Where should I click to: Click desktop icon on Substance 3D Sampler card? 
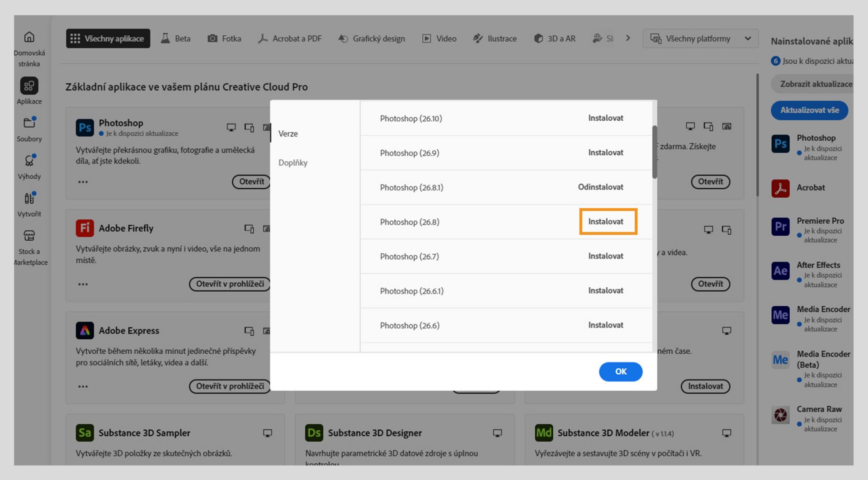click(268, 433)
